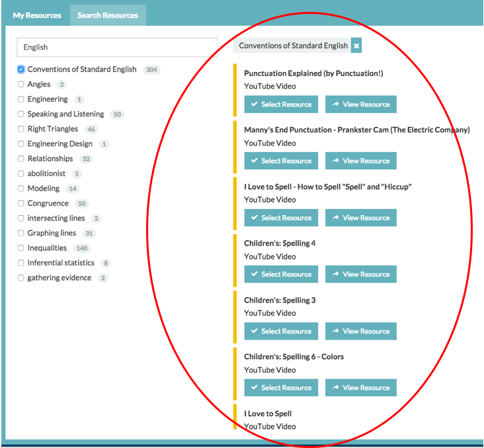The image size is (484, 448).
Task: View Resource for Punctuation Explained video
Action: click(360, 105)
